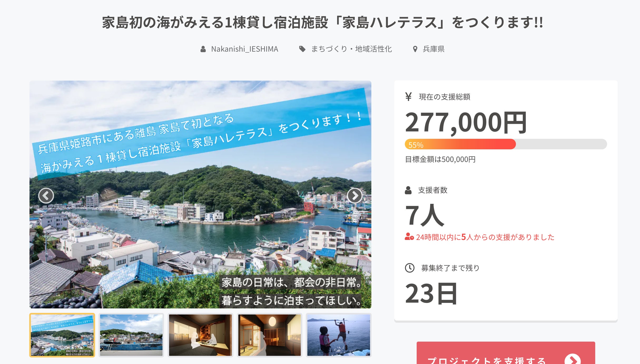This screenshot has width=640, height=364.
Task: Click the yen icon beside 現在の支援総額
Action: [408, 97]
